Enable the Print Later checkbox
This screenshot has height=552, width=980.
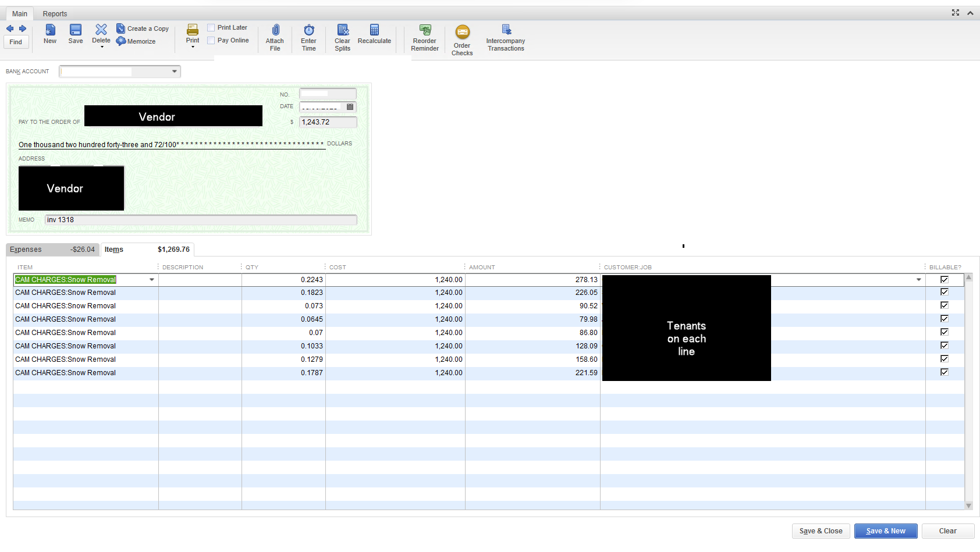pyautogui.click(x=211, y=27)
